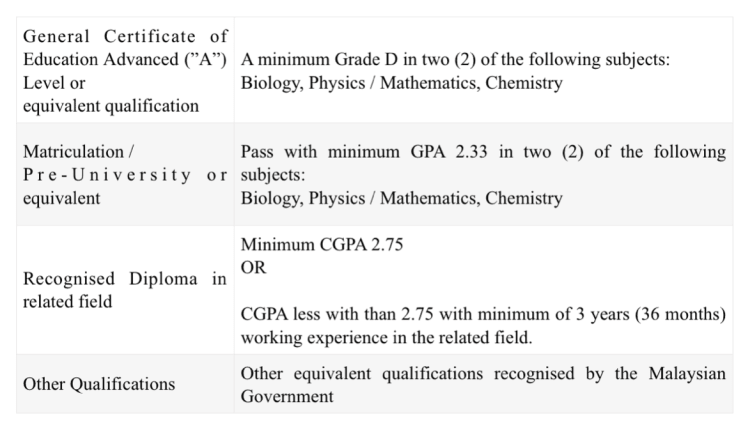Click the "OR" text in the Diploma row
The image size is (743, 423).
tap(254, 268)
